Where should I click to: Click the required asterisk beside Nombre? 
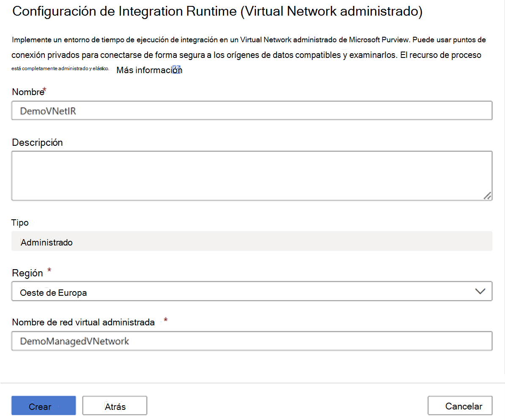pos(44,89)
